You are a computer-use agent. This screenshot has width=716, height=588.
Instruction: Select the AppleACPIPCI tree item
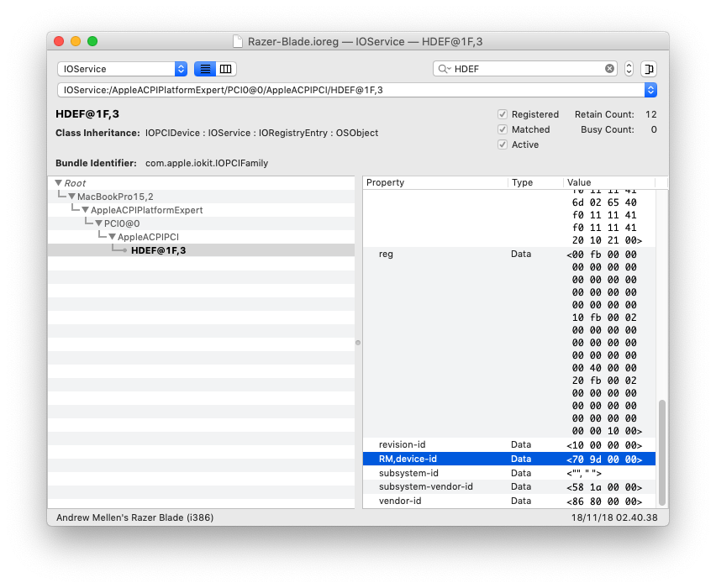148,237
